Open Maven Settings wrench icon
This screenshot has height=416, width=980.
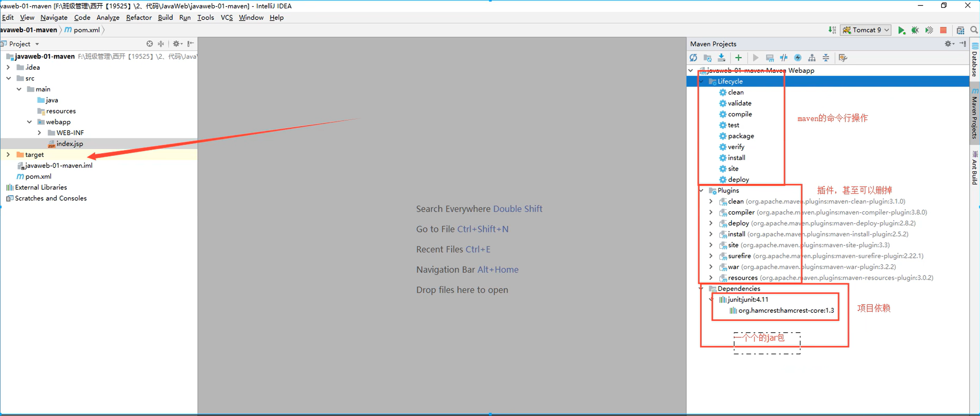(843, 58)
